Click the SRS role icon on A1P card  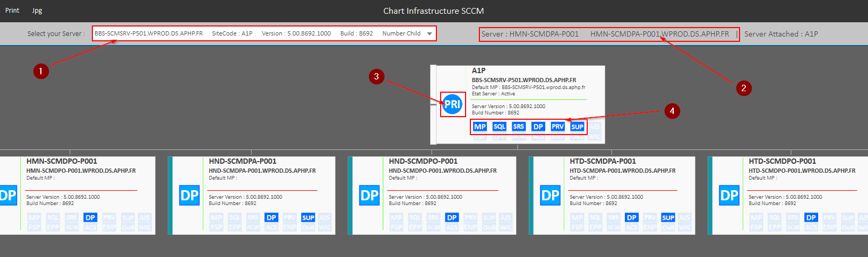click(519, 127)
